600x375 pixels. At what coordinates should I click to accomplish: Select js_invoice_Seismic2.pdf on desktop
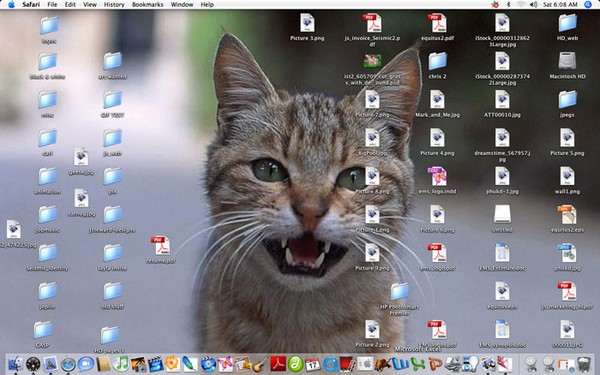pyautogui.click(x=372, y=23)
